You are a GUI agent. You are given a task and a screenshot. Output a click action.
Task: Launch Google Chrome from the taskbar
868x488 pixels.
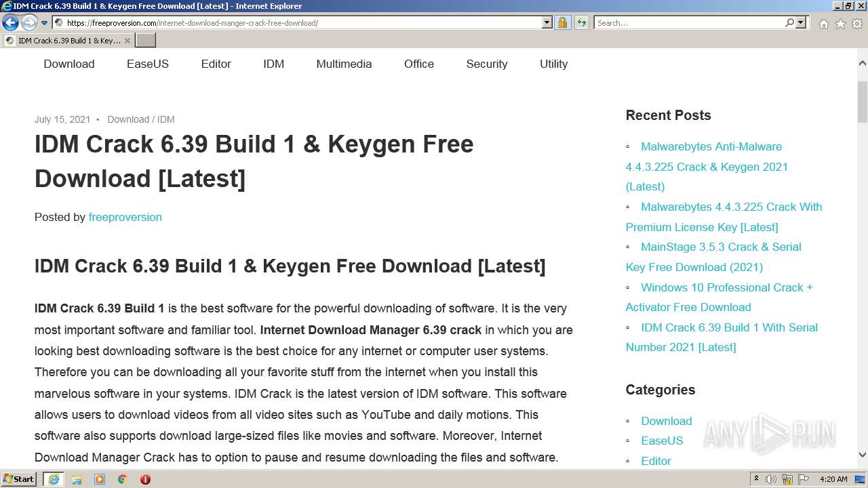pyautogui.click(x=123, y=479)
